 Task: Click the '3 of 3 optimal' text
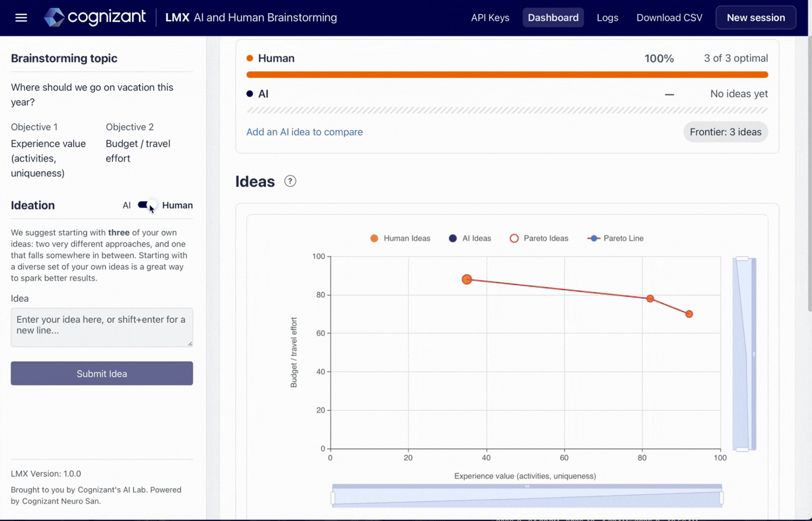point(736,58)
